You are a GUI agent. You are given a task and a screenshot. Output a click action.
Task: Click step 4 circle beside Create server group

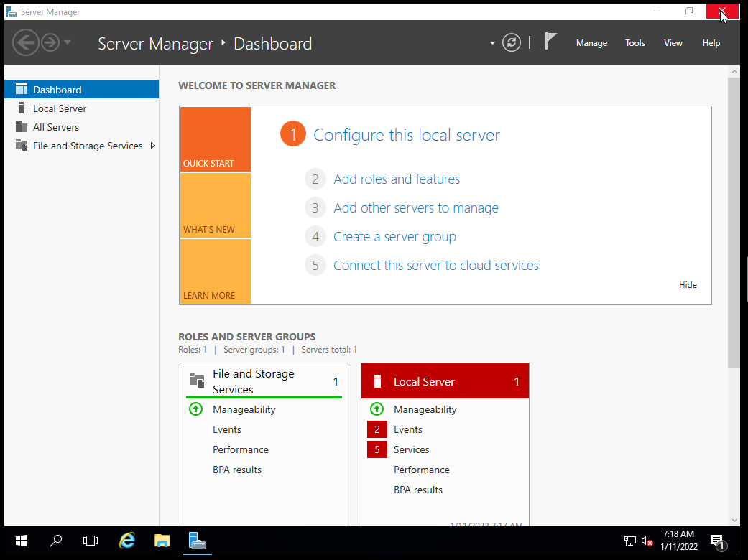tap(315, 236)
